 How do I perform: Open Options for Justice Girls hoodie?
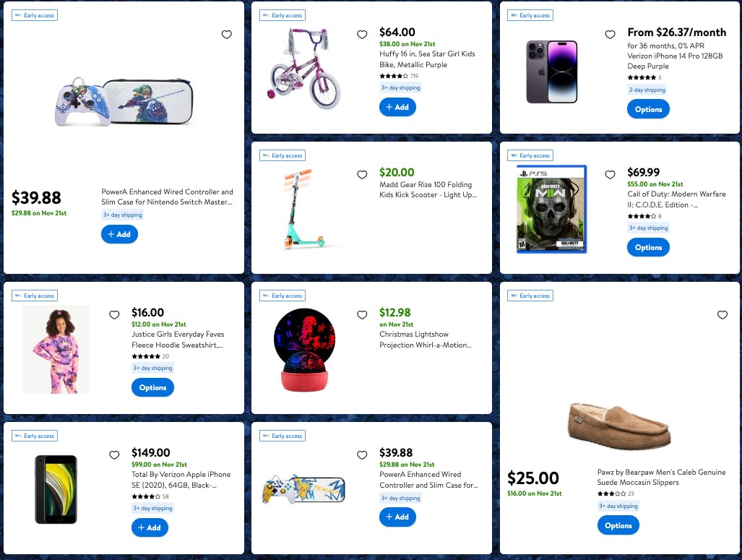pos(152,388)
